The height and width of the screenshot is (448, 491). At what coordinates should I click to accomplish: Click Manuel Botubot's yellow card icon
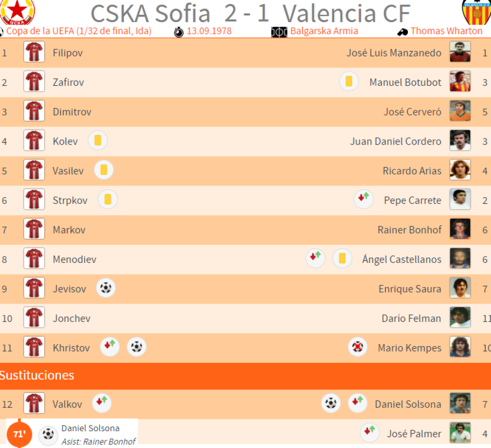pyautogui.click(x=349, y=81)
